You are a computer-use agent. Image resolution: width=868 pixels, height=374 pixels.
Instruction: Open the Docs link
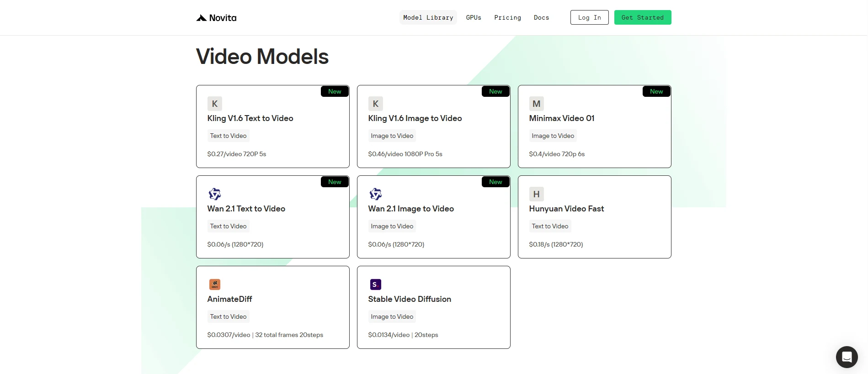click(x=541, y=17)
